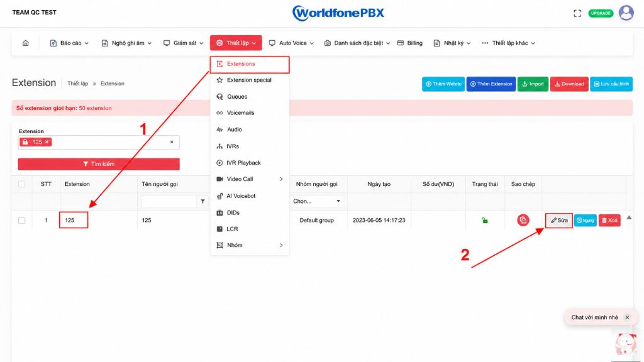Click the STT column header
Screen dimensions: 644x362
tap(46, 184)
